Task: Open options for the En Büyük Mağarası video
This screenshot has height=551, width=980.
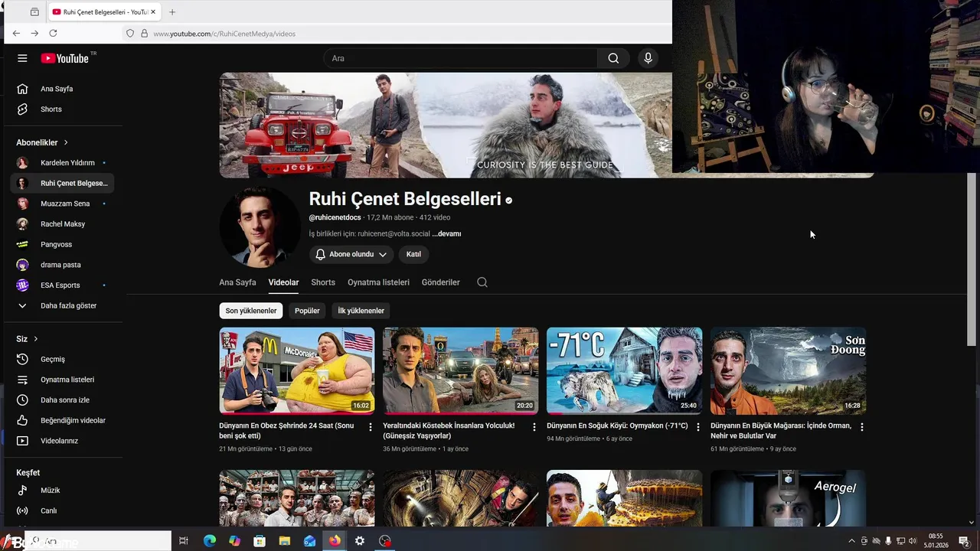Action: click(861, 427)
